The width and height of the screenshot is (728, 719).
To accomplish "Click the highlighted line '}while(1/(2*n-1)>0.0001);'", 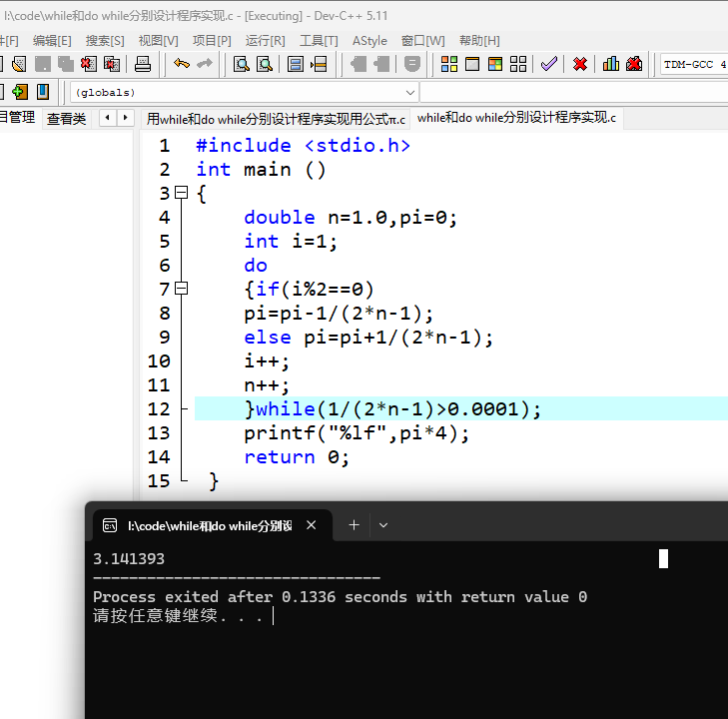I will [x=392, y=409].
